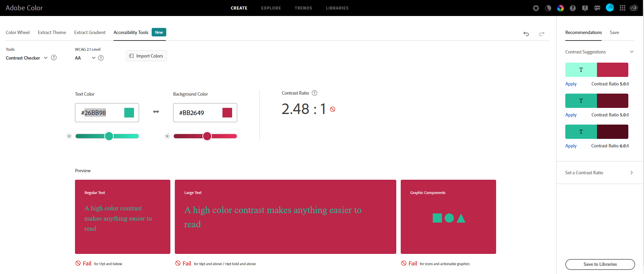Click the Large Text preview card

click(286, 217)
